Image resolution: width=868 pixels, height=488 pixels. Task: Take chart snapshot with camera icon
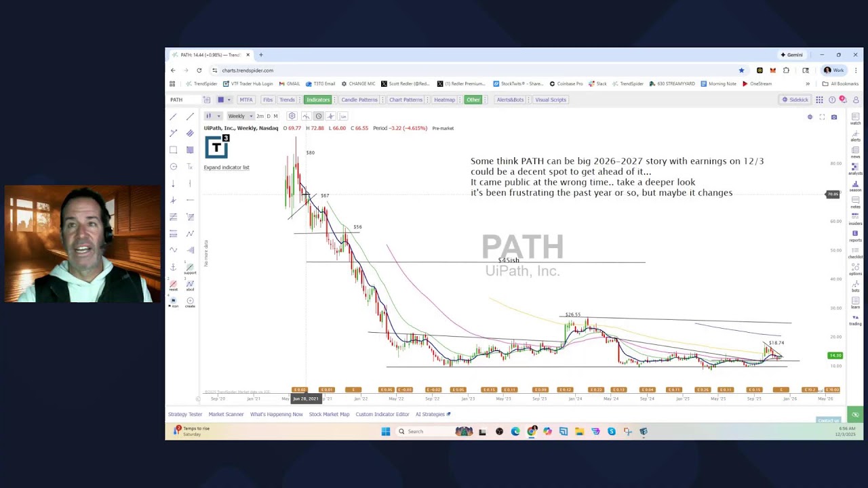[x=834, y=117]
